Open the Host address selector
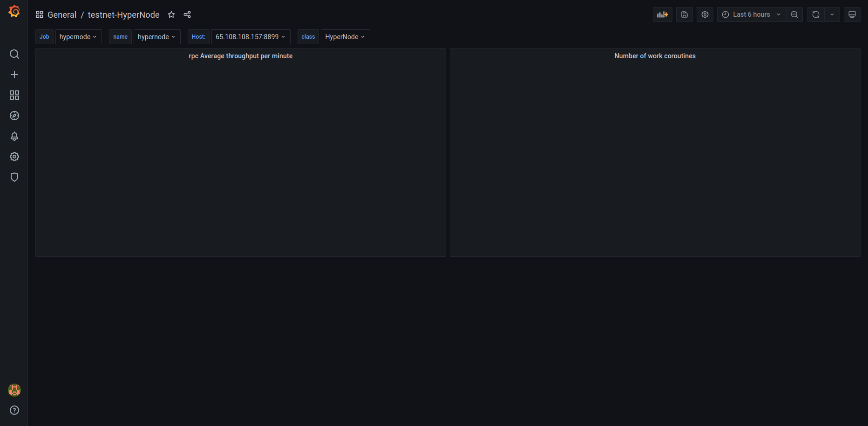This screenshot has width=868, height=426. tap(251, 36)
